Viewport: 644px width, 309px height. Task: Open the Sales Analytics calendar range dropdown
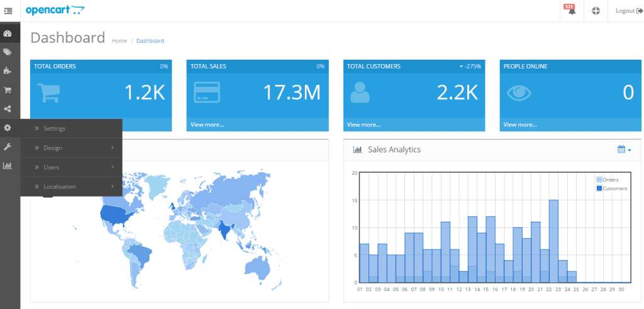[624, 149]
